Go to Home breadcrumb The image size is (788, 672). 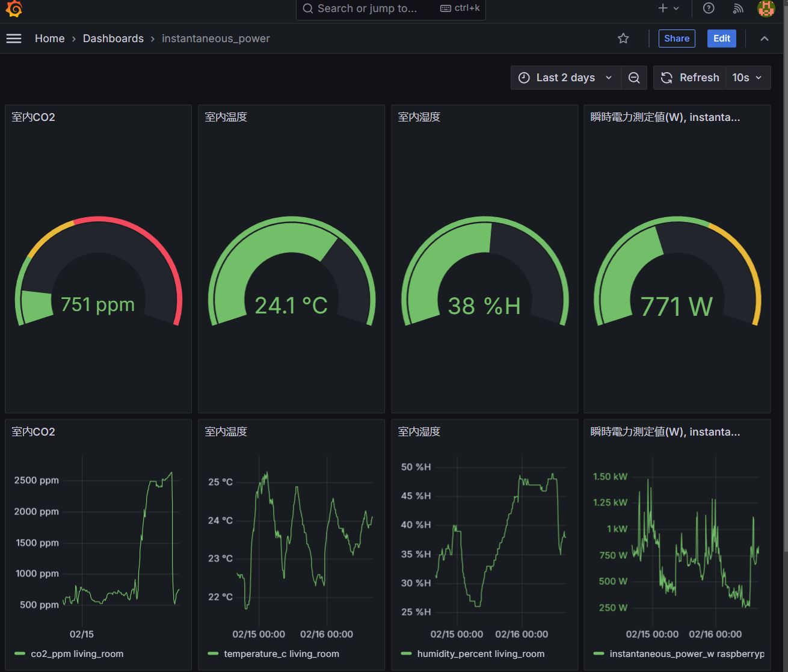pos(49,39)
